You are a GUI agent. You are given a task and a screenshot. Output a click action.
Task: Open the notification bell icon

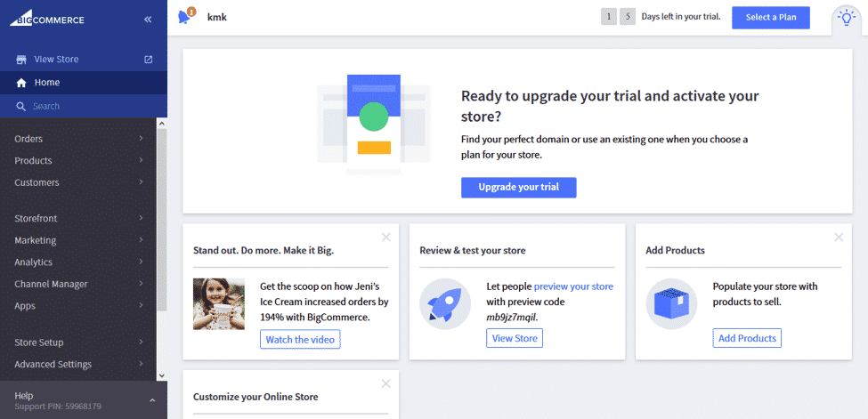tap(185, 17)
